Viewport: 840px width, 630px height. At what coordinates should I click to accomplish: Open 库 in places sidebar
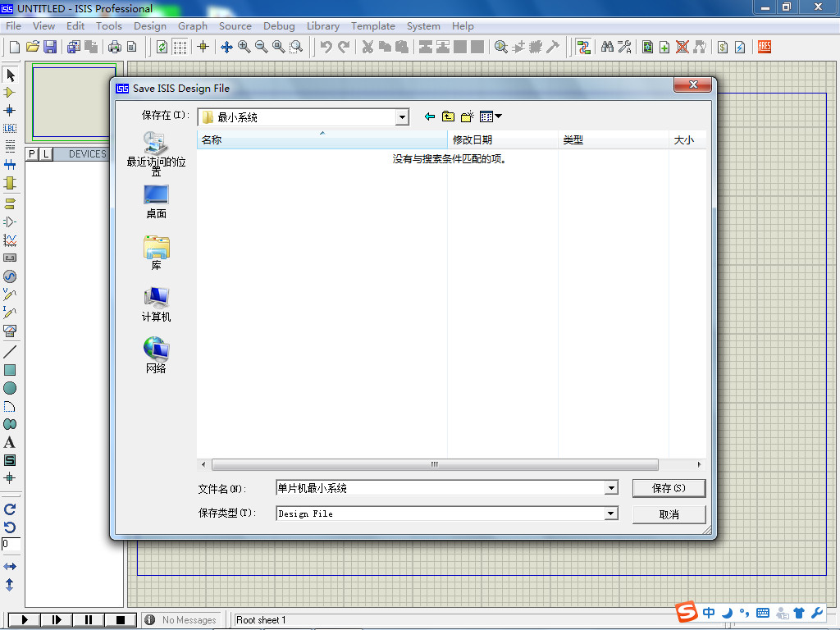pos(156,253)
